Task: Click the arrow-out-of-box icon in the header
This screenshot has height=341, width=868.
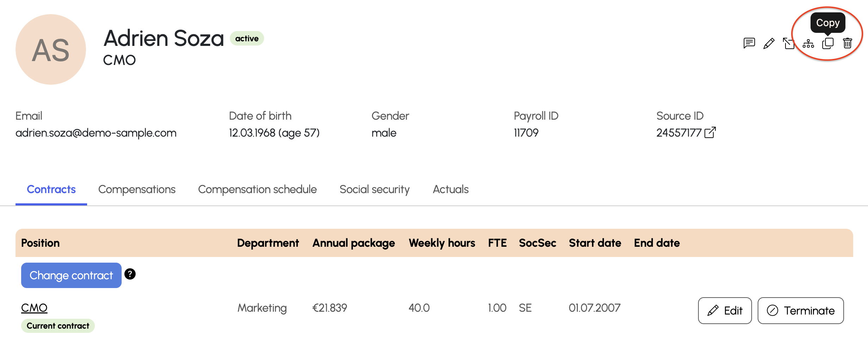Action: (788, 43)
